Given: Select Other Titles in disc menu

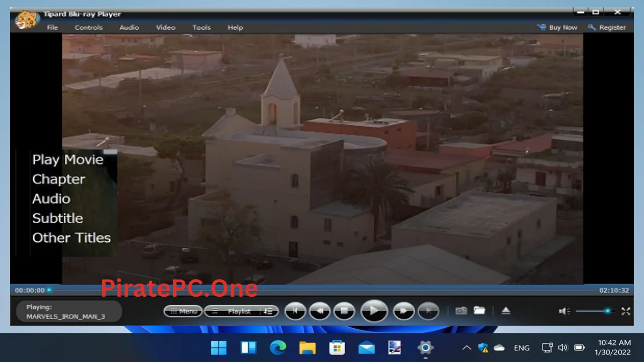Looking at the screenshot, I should click(x=71, y=238).
